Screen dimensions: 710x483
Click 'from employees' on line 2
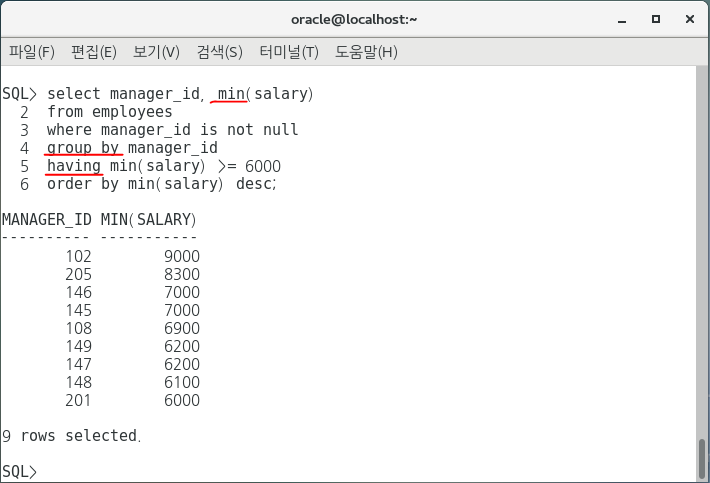[110, 112]
